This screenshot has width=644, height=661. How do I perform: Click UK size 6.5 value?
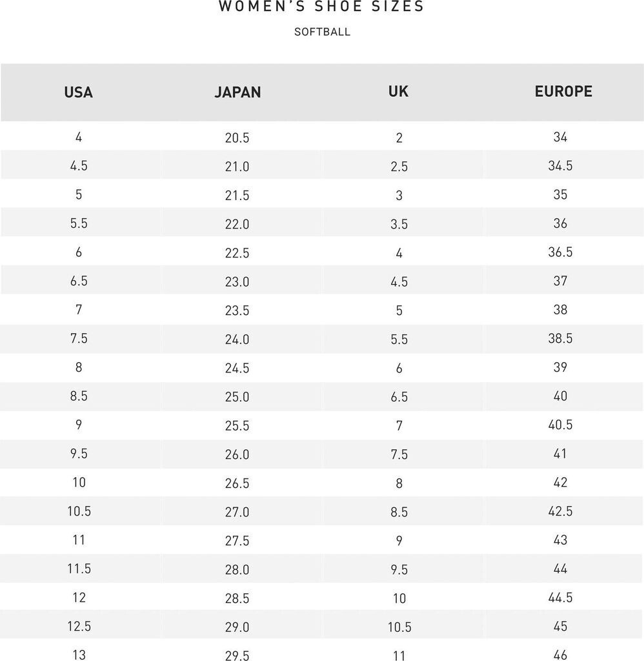(399, 397)
